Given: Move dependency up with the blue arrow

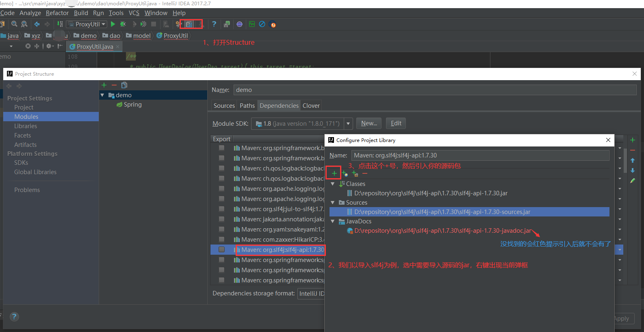Looking at the screenshot, I should (x=633, y=160).
